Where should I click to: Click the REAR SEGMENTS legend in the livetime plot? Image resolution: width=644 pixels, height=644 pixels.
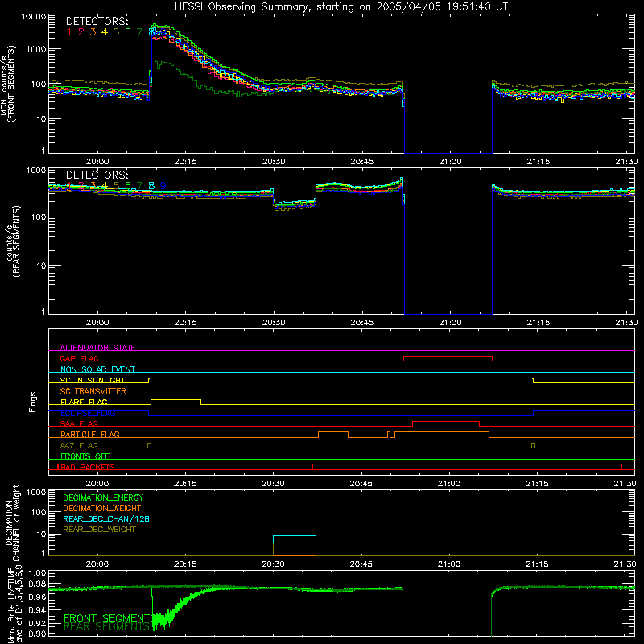coord(106,627)
